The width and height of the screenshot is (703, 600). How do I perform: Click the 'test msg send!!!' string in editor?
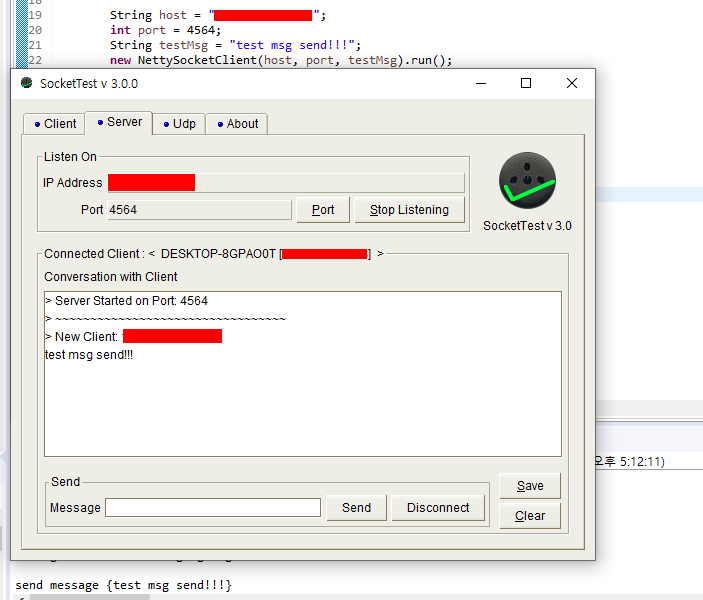point(292,45)
